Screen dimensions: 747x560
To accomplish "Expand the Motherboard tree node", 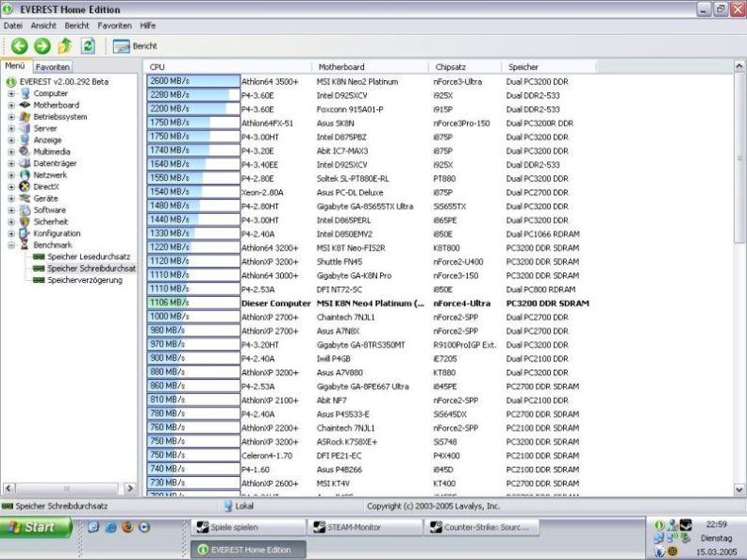I will coord(11,106).
